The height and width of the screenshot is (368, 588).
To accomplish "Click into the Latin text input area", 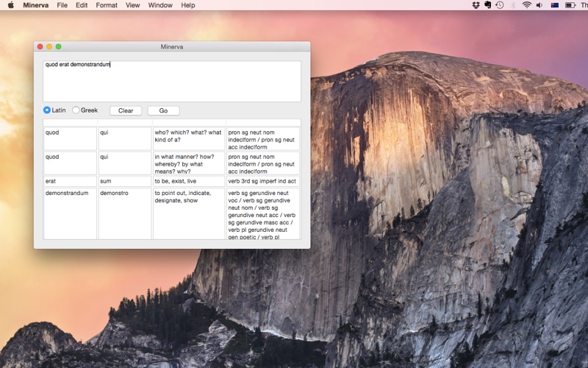I will tap(172, 81).
